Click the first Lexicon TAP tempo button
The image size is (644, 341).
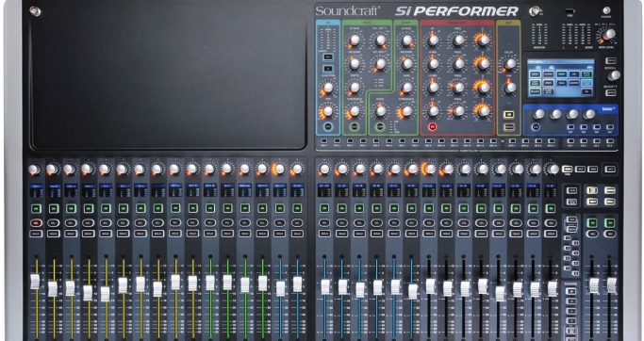(x=570, y=127)
